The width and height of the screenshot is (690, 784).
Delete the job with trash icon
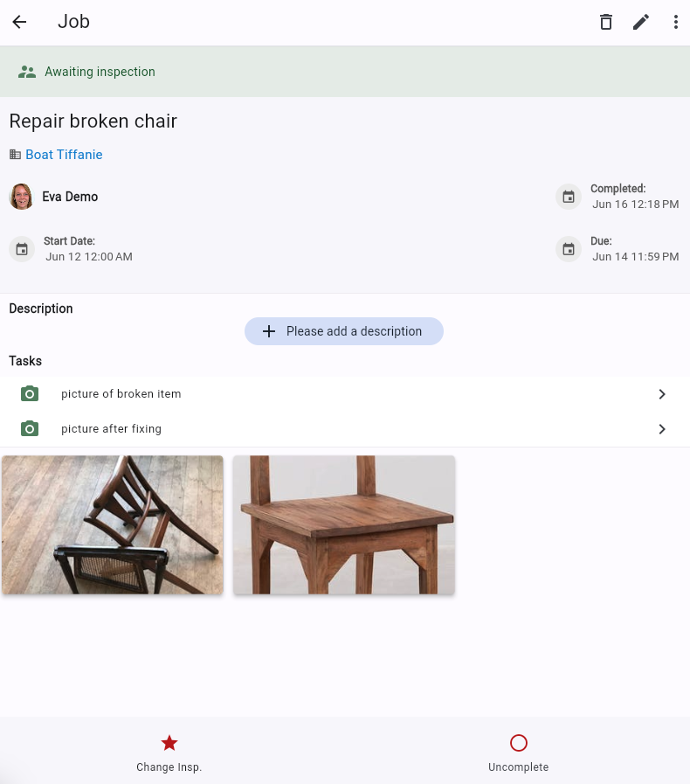click(605, 23)
